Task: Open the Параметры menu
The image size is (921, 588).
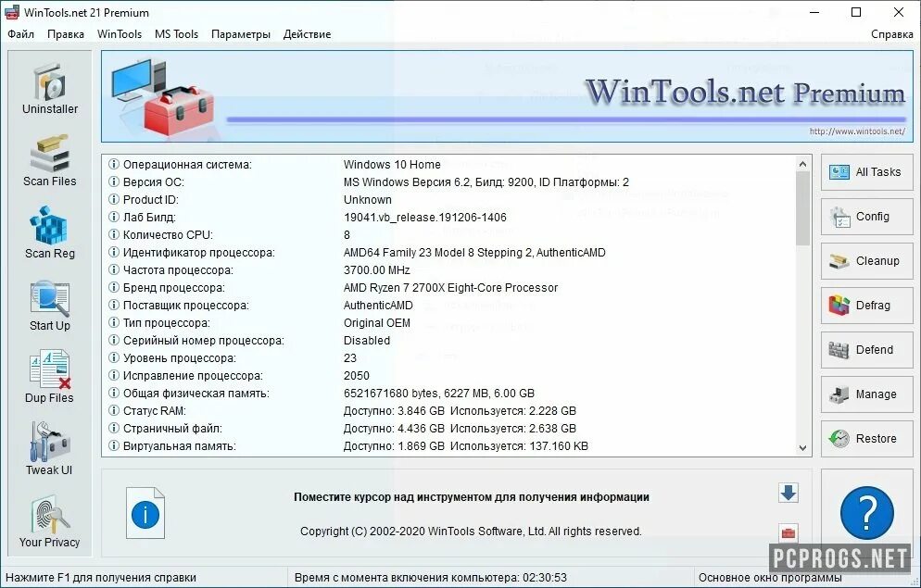Action: point(240,34)
